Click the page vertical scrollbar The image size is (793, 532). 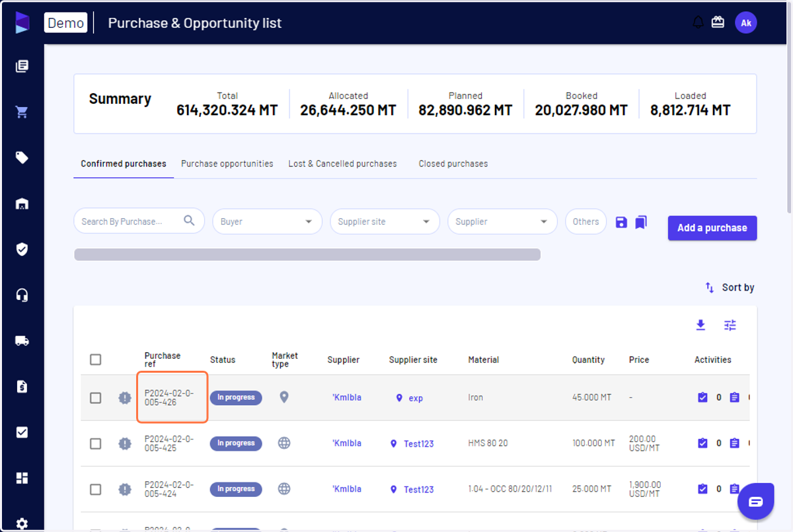pyautogui.click(x=788, y=109)
